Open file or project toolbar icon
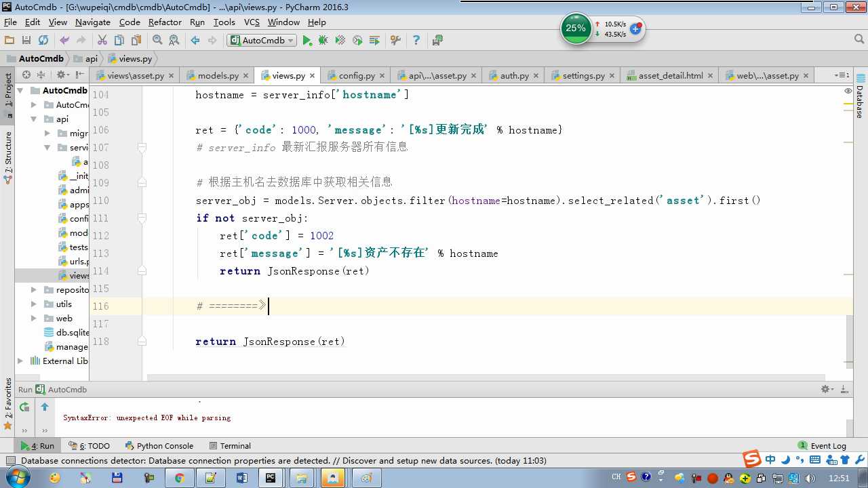 (x=9, y=40)
